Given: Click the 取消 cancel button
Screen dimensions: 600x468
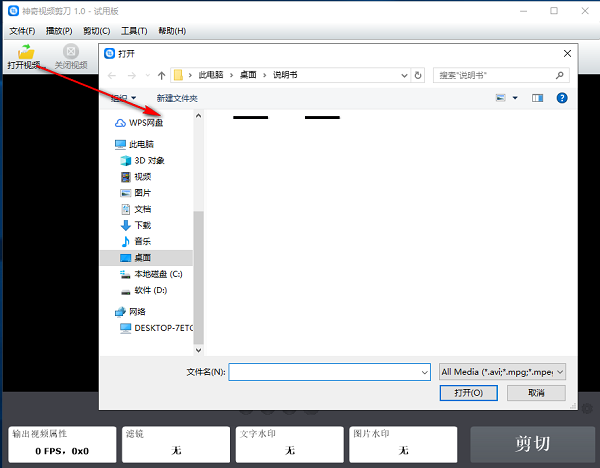Looking at the screenshot, I should [537, 393].
